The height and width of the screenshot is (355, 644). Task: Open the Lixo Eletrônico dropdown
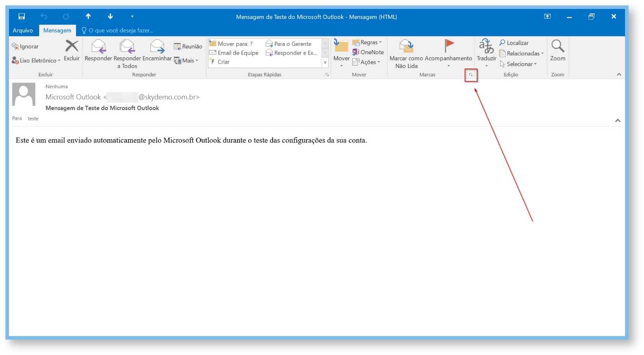pos(36,60)
